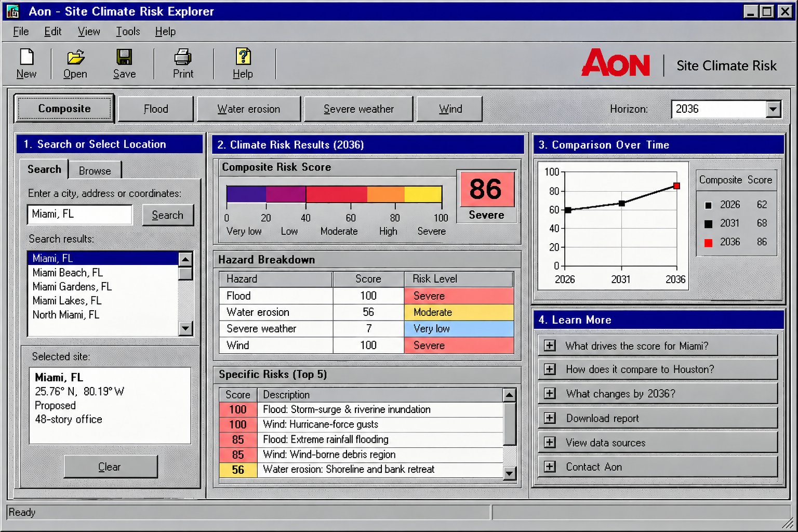Switch to the Wind hazard view
This screenshot has width=798, height=532.
(450, 109)
